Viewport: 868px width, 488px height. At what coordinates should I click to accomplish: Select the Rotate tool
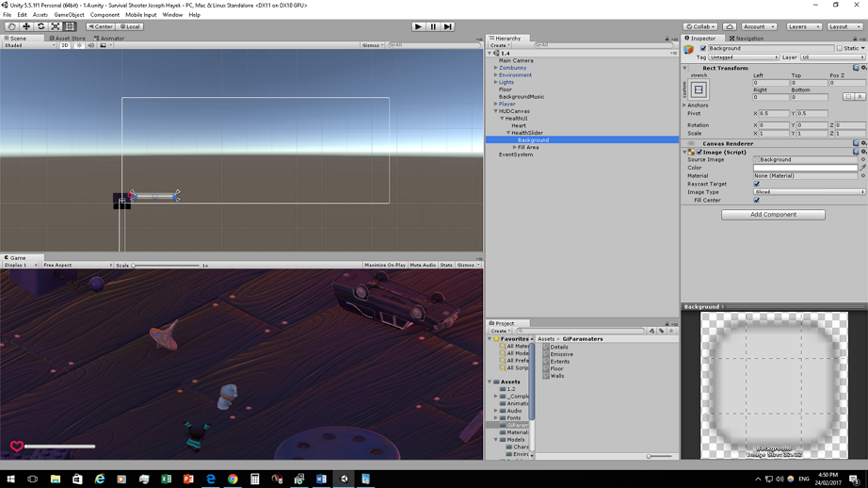pos(40,26)
